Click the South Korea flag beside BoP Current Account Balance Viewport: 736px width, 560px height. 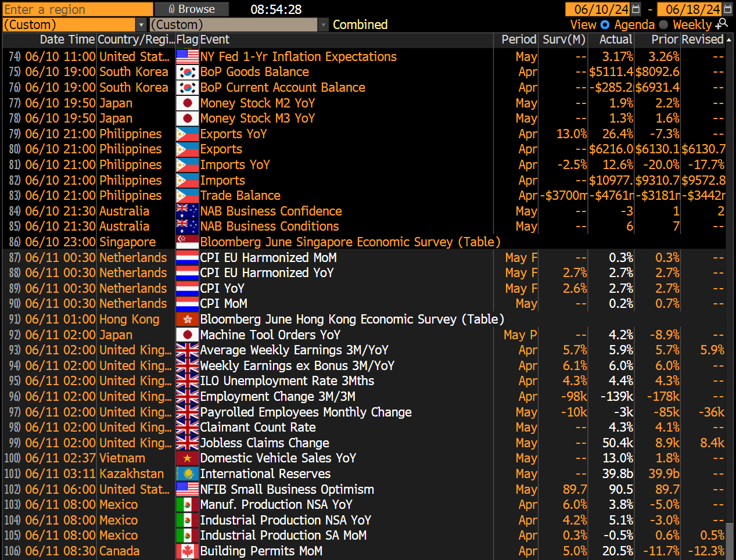click(x=187, y=87)
